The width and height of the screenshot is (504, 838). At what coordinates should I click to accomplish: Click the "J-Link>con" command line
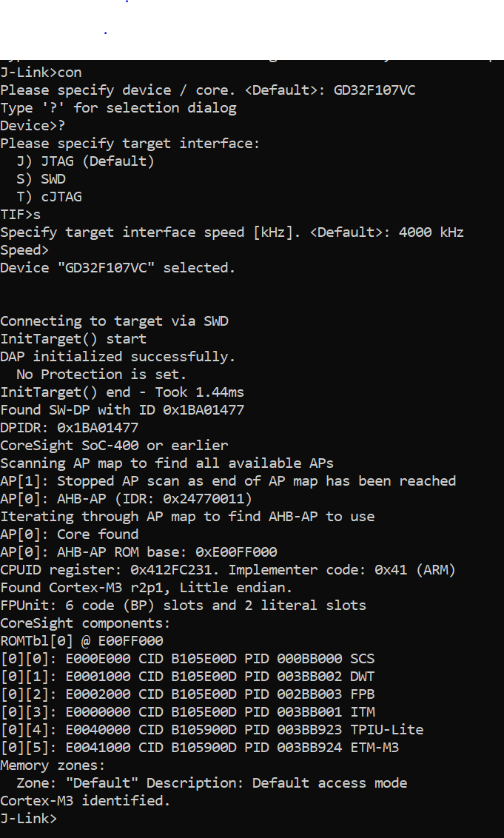[41, 72]
